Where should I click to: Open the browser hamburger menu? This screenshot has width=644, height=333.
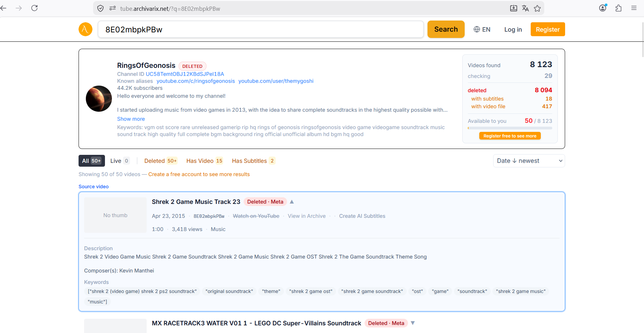pyautogui.click(x=634, y=8)
